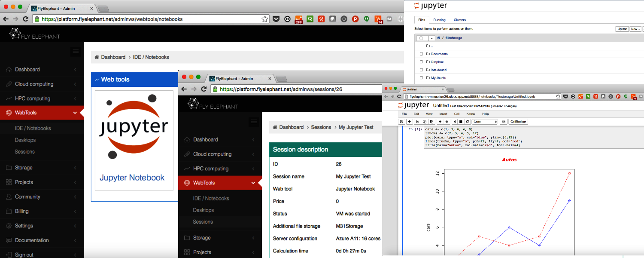Open the command palette keyboard icon
The width and height of the screenshot is (644, 258).
point(503,122)
